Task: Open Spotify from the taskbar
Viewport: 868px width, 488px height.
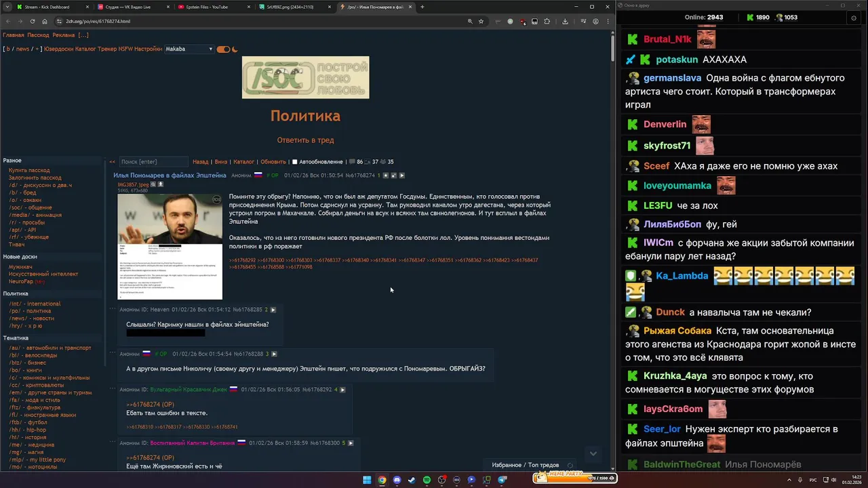Action: [x=427, y=480]
